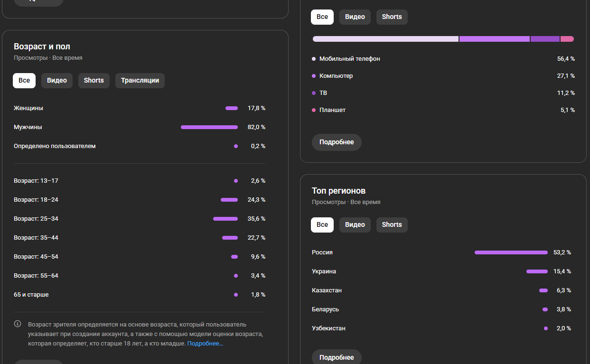Click the Россия views bar

point(511,252)
